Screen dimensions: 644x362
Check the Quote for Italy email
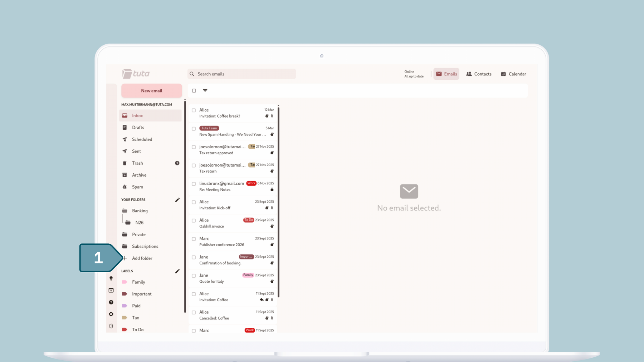(194, 276)
